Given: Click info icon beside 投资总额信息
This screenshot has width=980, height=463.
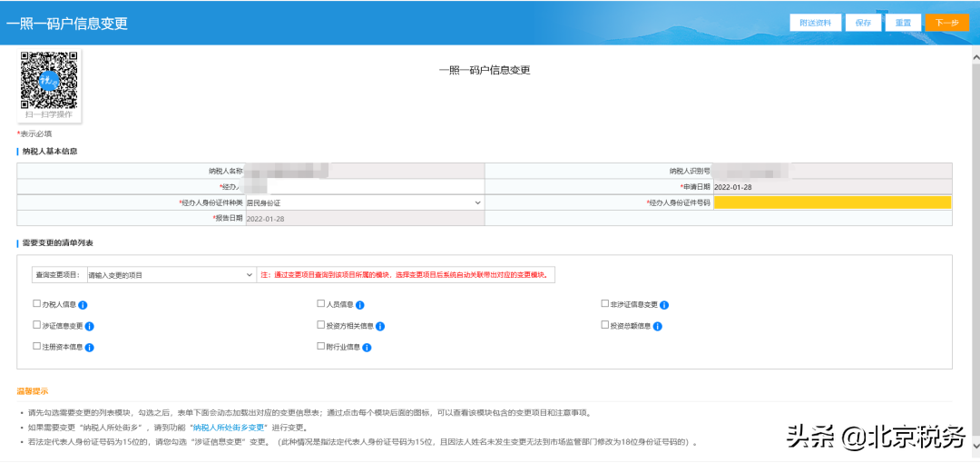Looking at the screenshot, I should click(658, 327).
